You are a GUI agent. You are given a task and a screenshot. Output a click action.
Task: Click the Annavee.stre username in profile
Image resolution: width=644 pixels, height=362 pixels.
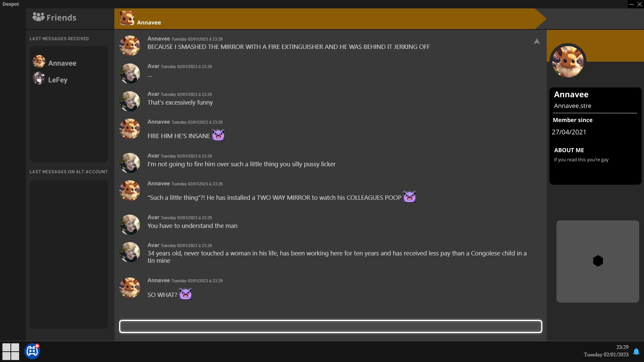573,106
